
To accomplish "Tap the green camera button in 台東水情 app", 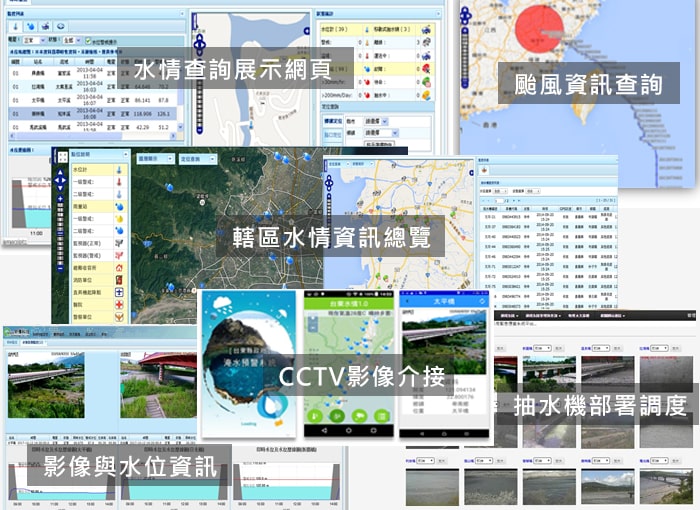I will tap(359, 416).
